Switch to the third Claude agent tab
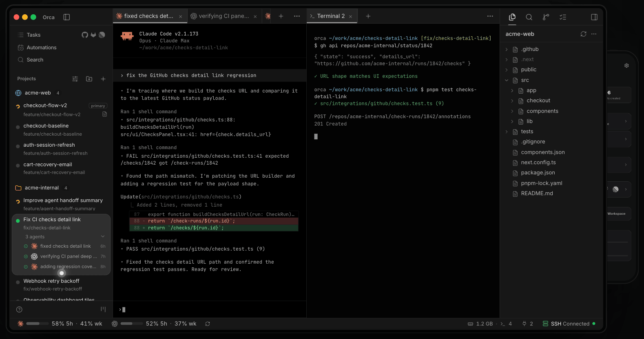Viewport: 644px width, 339px height. coord(268,16)
